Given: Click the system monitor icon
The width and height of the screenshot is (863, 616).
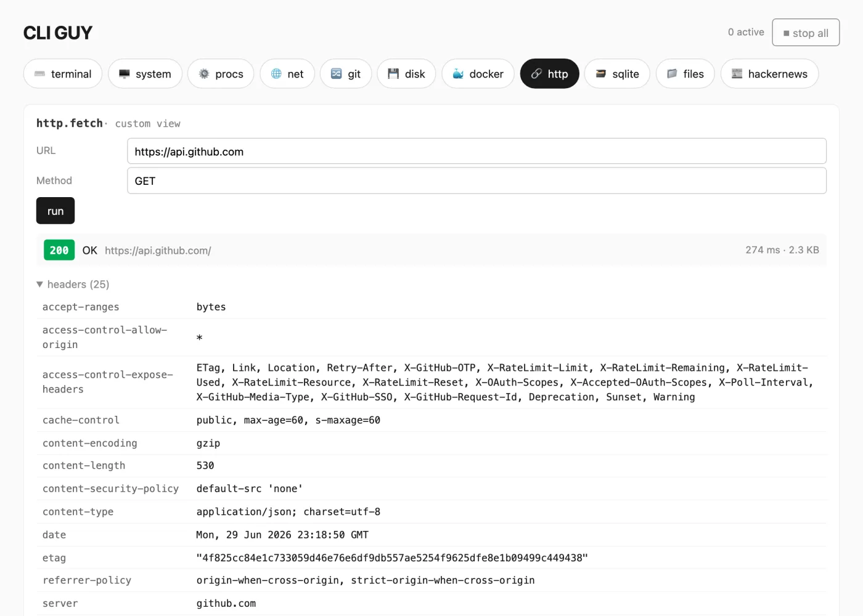Looking at the screenshot, I should click(x=125, y=74).
